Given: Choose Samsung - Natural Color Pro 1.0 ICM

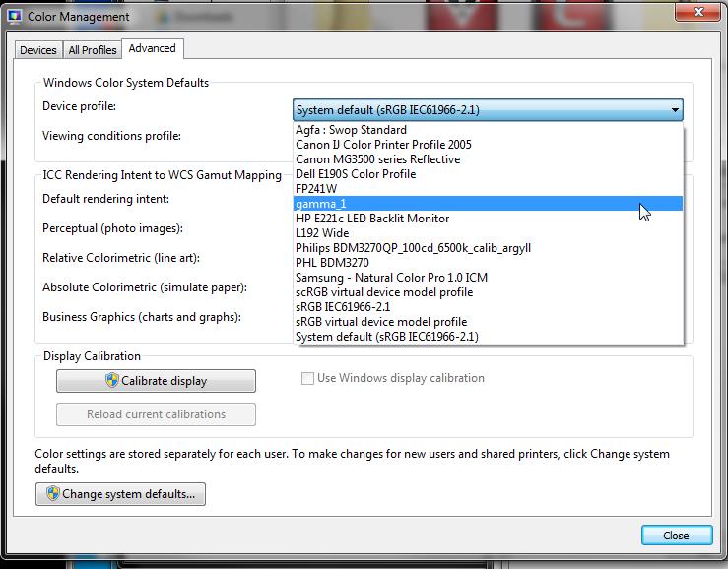Looking at the screenshot, I should [488, 278].
